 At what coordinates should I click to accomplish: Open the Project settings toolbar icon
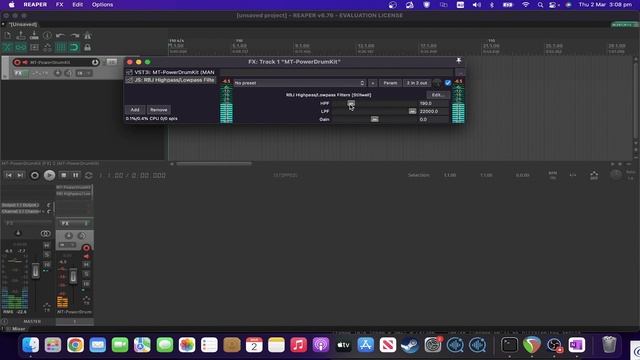[47, 36]
